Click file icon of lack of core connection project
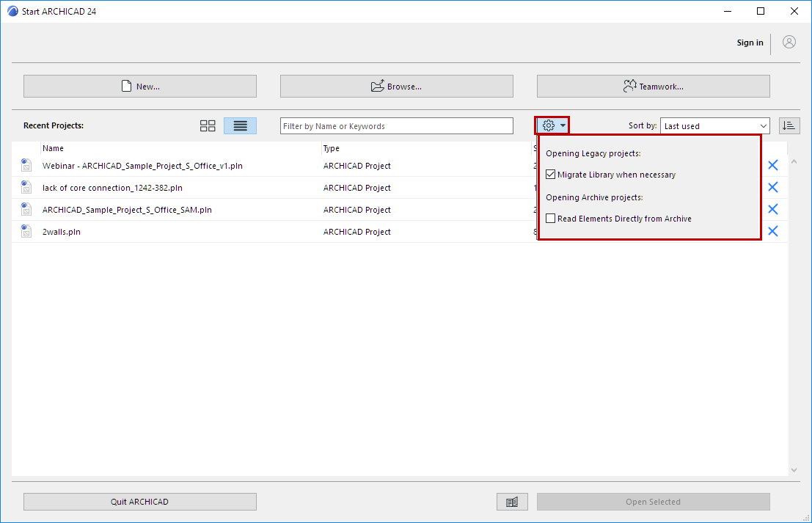Image resolution: width=812 pixels, height=523 pixels. (x=26, y=187)
